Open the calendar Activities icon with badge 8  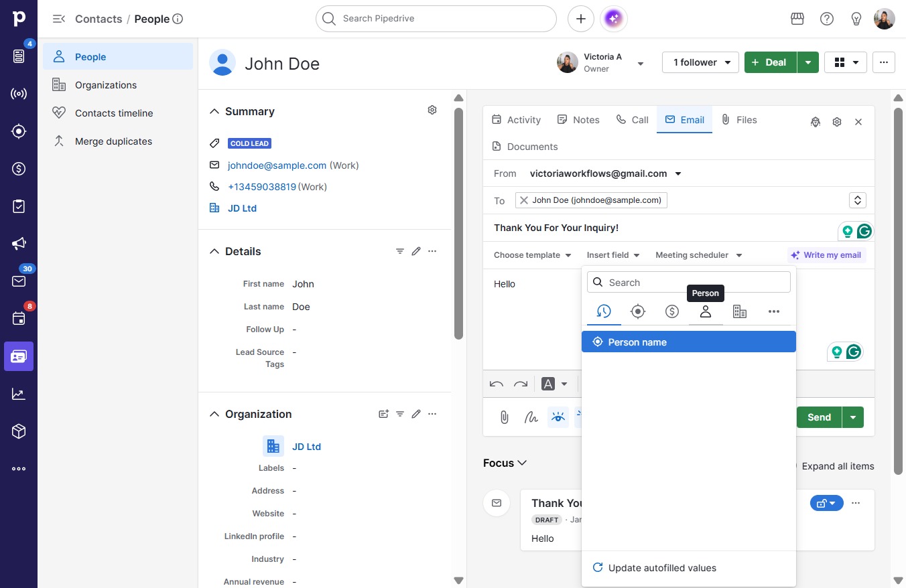pos(19,319)
